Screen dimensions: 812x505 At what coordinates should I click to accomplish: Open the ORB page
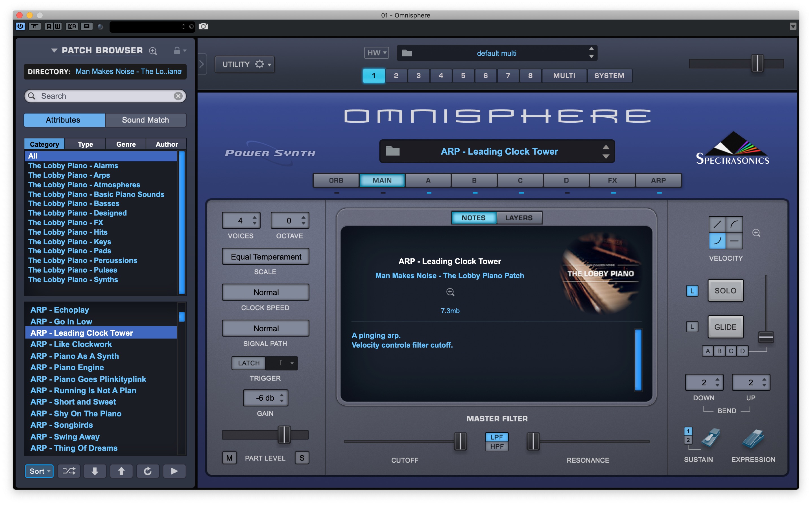pos(336,180)
